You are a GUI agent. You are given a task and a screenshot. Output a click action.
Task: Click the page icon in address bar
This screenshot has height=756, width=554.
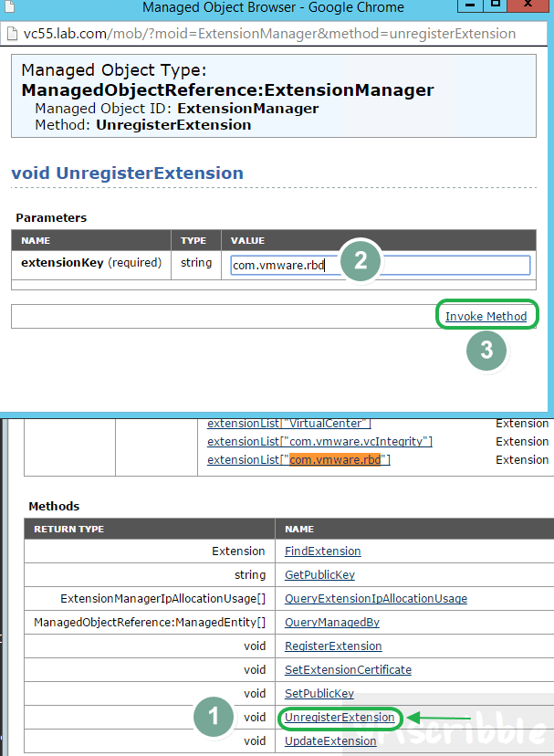point(13,32)
